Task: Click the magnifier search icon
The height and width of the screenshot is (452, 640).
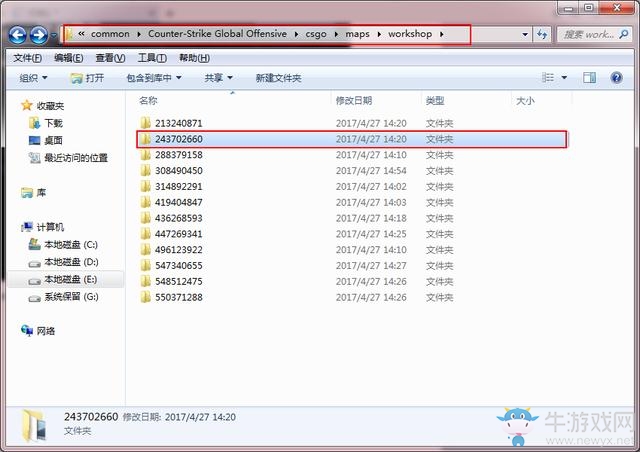Action: click(x=624, y=34)
